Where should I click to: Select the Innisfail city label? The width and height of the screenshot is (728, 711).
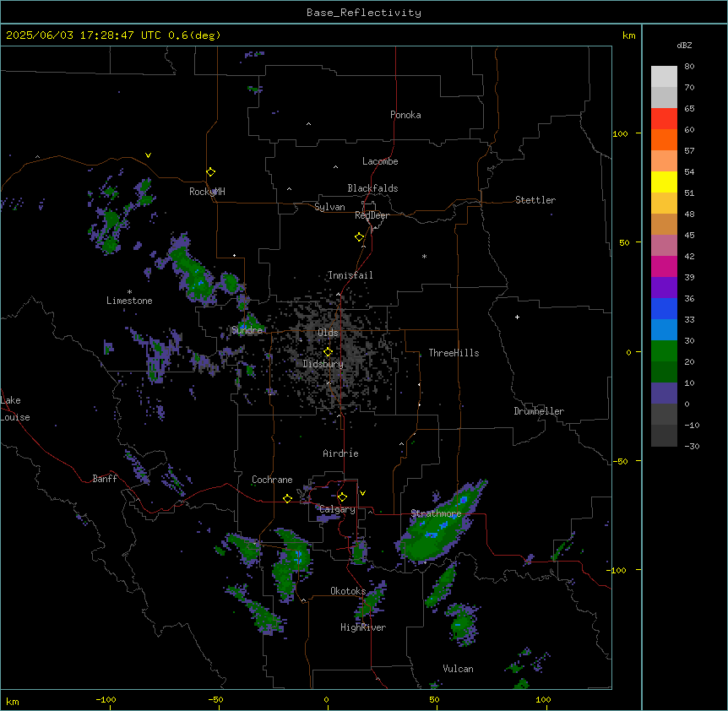coord(350,275)
